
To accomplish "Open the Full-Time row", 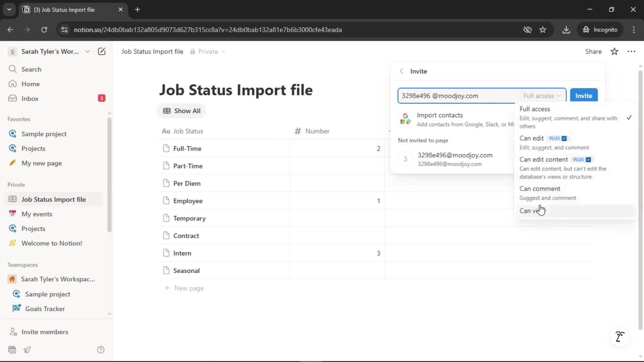I will pos(187,148).
